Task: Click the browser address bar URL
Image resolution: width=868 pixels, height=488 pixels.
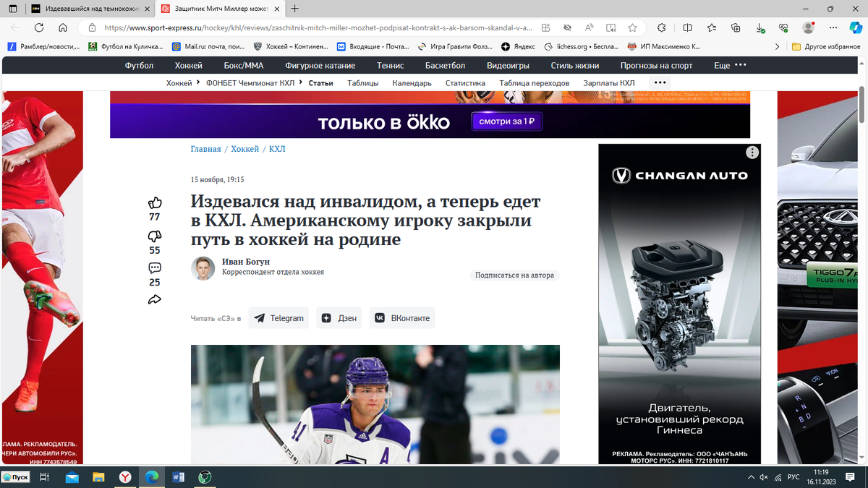Action: coord(318,27)
